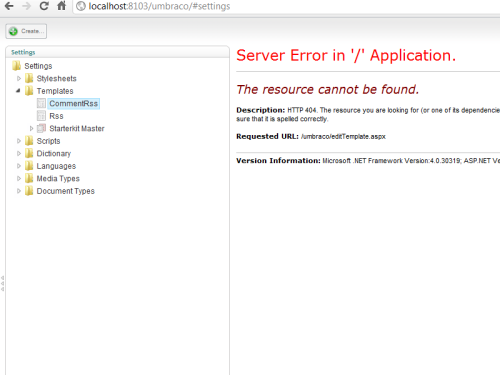Screen dimensions: 500x375
Task: Expand the Media Types tree node
Action: point(19,178)
